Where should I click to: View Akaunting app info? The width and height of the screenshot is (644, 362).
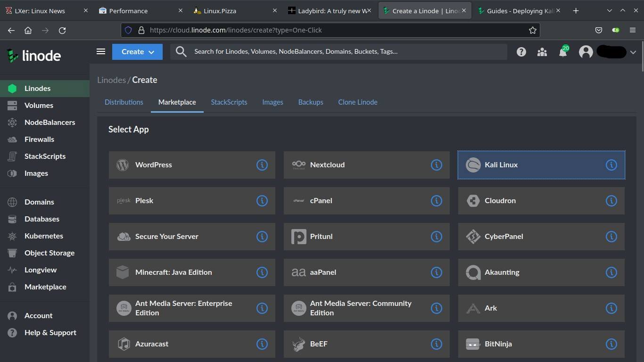(x=611, y=272)
